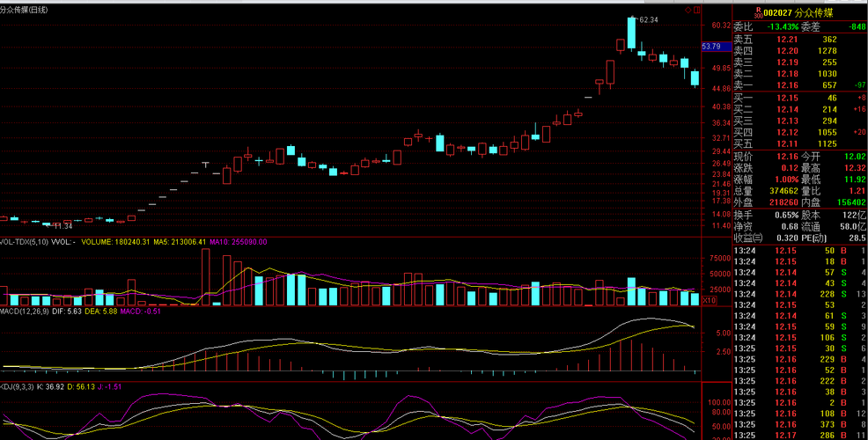Select the 卖二 12.18 ask row
868x440 pixels.
click(799, 74)
